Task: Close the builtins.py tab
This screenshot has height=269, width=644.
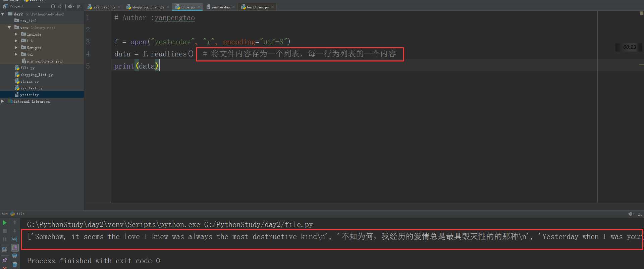Action: tap(272, 7)
